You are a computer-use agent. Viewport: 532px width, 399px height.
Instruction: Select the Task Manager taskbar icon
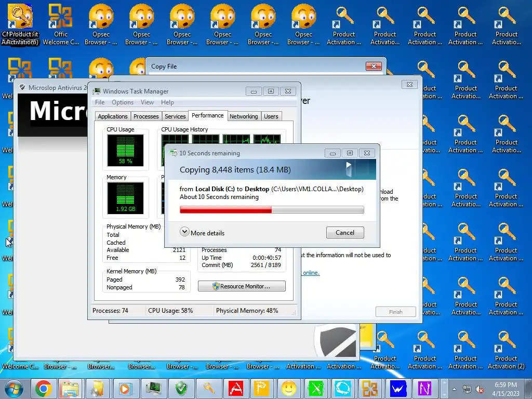click(153, 389)
